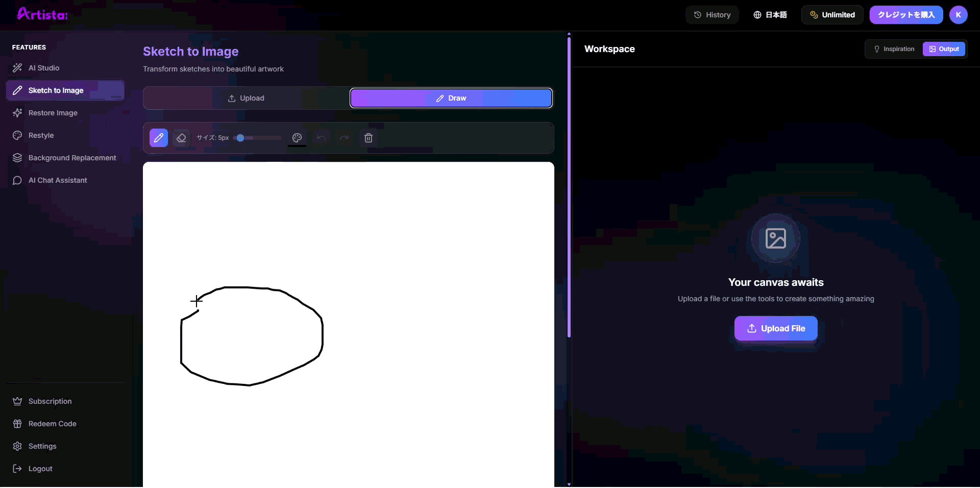Click the Upload File button
The image size is (980, 488).
(776, 328)
